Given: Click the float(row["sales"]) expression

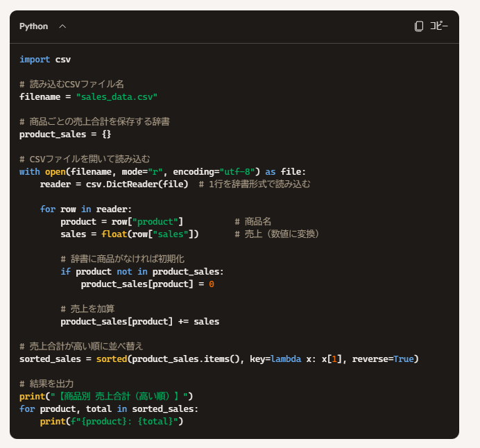Looking at the screenshot, I should (x=153, y=234).
